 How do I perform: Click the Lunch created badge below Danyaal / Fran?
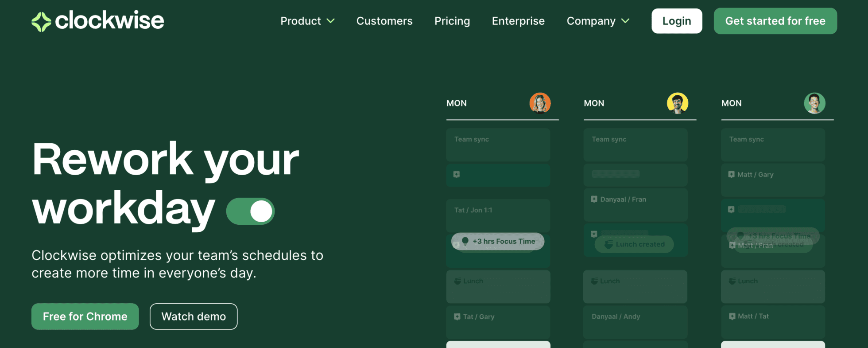[634, 244]
